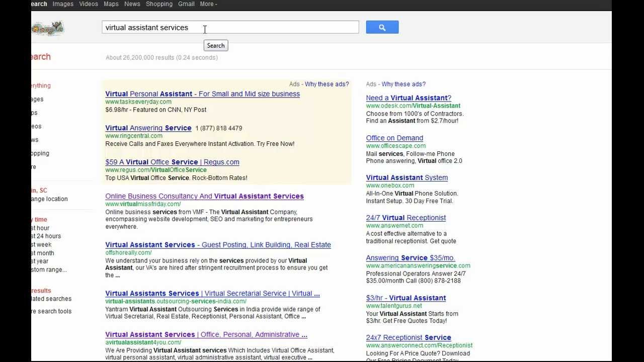Click the results count text
This screenshot has width=644, height=362.
(x=162, y=57)
